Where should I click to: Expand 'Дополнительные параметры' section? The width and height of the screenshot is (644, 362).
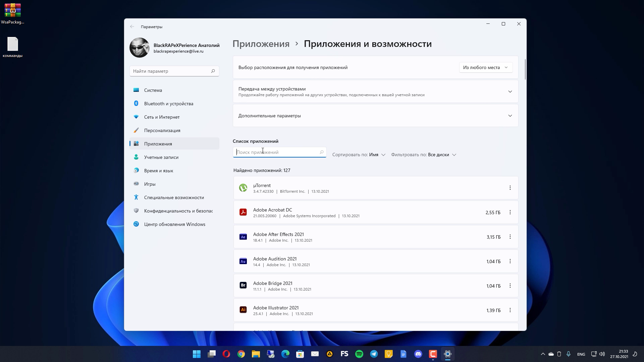tap(510, 116)
